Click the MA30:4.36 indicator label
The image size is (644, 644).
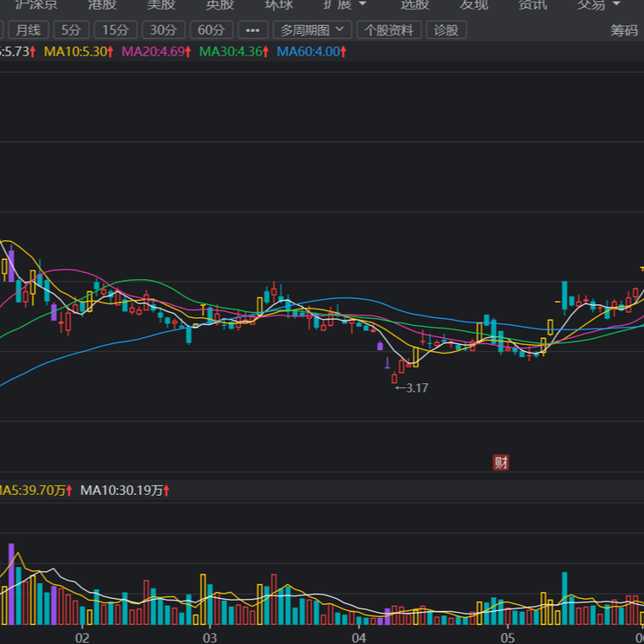[x=234, y=51]
